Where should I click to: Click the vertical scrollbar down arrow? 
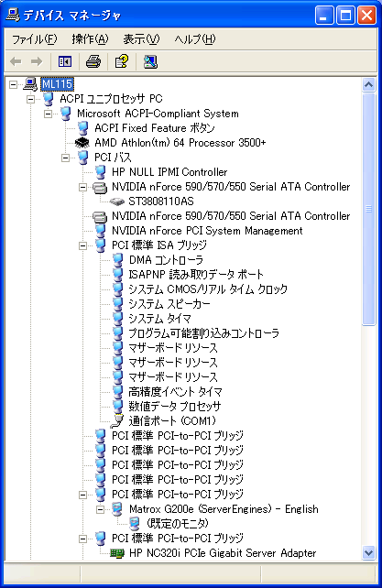pos(368,553)
